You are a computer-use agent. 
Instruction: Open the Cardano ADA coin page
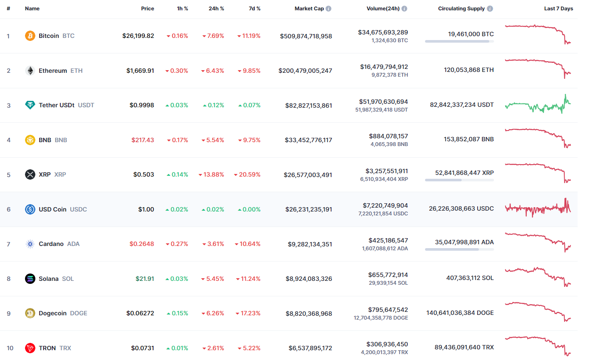[x=51, y=244]
